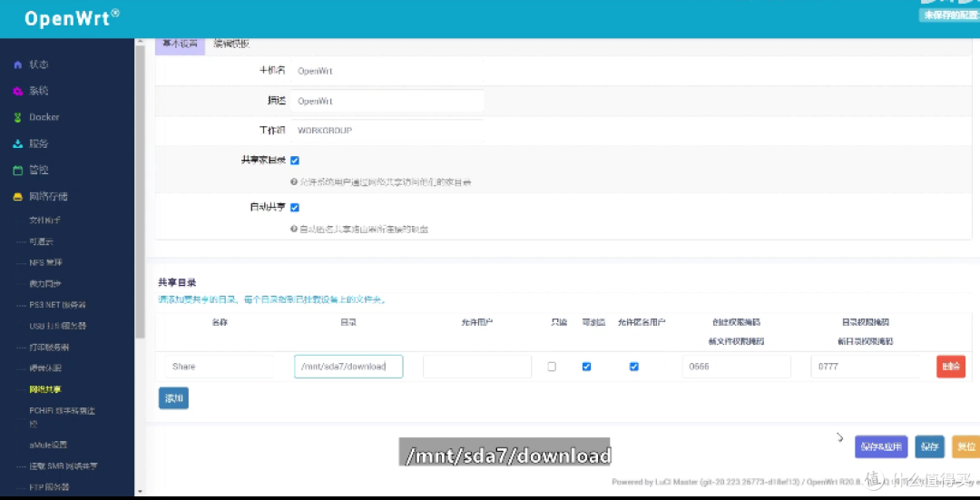Click the Status (状态) house icon in sidebar
This screenshot has height=500, width=980.
(17, 65)
